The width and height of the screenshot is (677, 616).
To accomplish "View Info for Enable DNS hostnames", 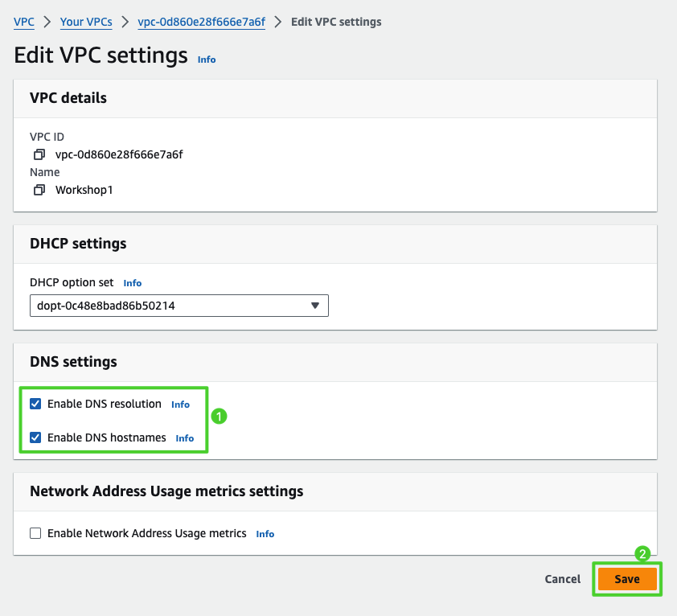I will [184, 438].
